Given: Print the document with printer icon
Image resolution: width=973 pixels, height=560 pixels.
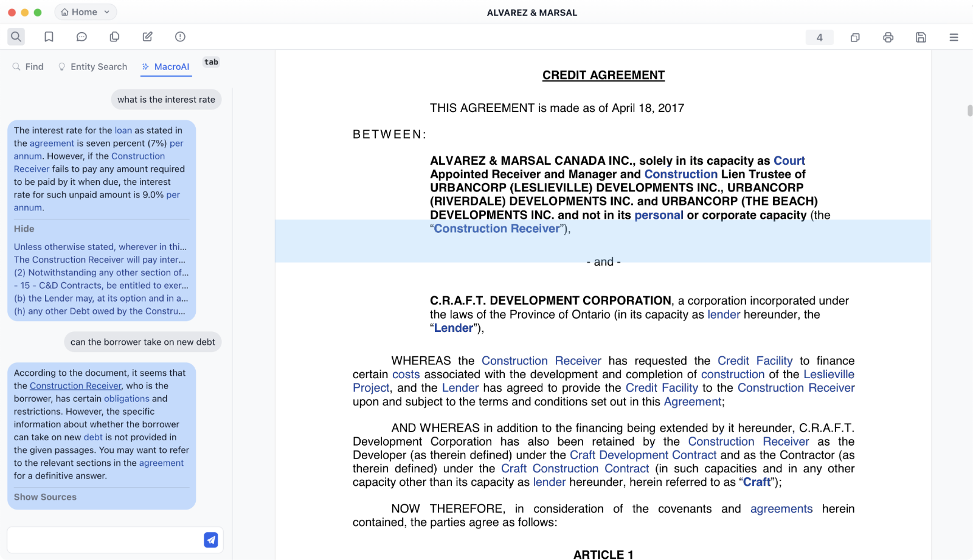Looking at the screenshot, I should [888, 38].
